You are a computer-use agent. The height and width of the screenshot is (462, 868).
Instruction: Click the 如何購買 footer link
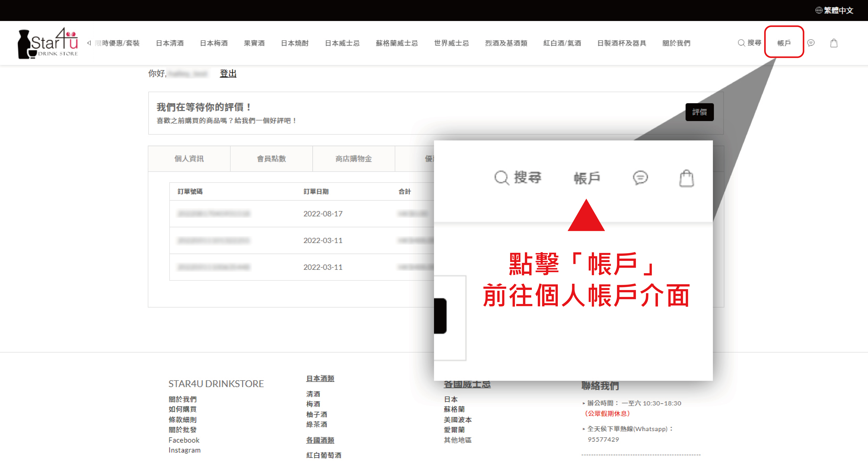tap(183, 409)
